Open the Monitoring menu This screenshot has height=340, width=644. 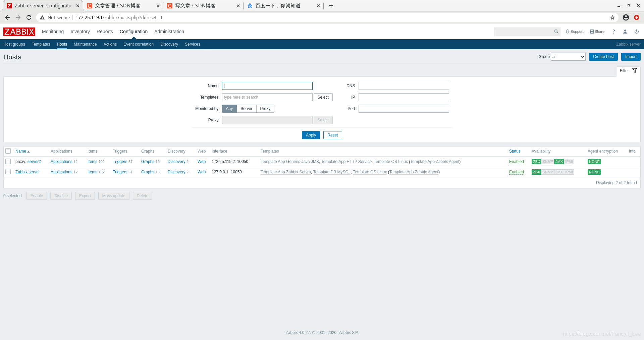coord(53,32)
